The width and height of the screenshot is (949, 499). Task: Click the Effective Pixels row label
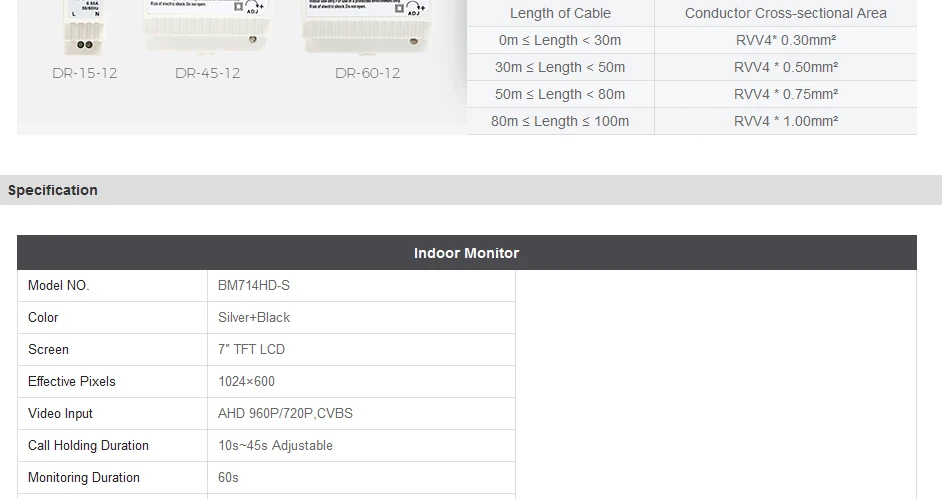click(x=71, y=382)
